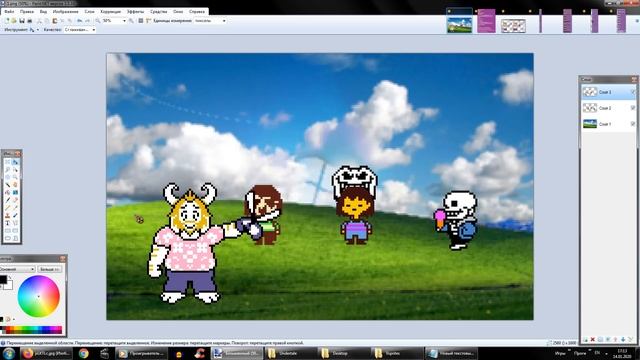Select the Lasso Select tool
640x360 pixels.
point(7,169)
